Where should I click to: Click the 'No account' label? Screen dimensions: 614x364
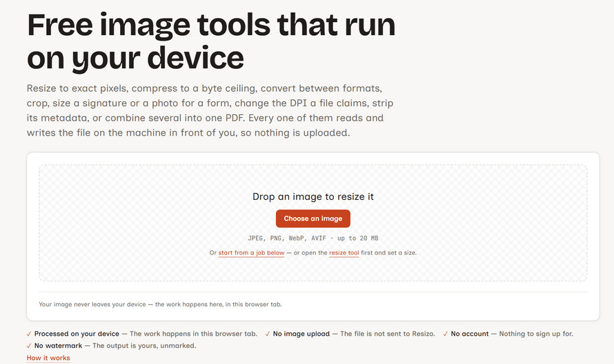(470, 334)
